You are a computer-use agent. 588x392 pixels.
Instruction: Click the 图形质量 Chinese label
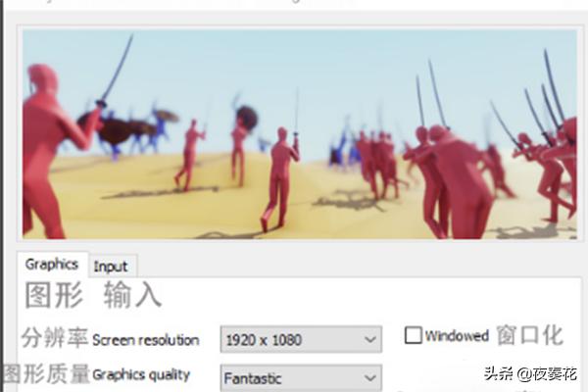pos(46,373)
